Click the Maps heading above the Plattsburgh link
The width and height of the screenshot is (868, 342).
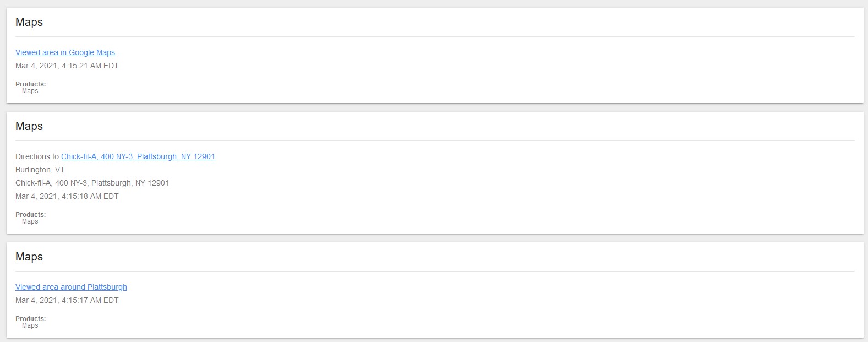click(29, 257)
